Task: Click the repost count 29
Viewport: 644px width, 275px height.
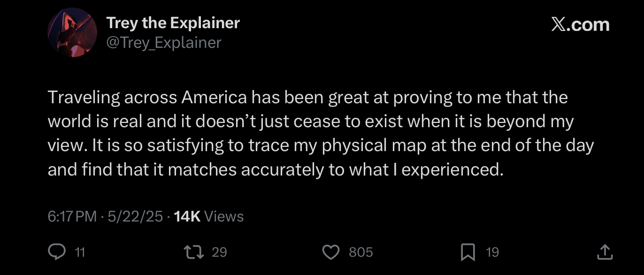Action: [219, 252]
